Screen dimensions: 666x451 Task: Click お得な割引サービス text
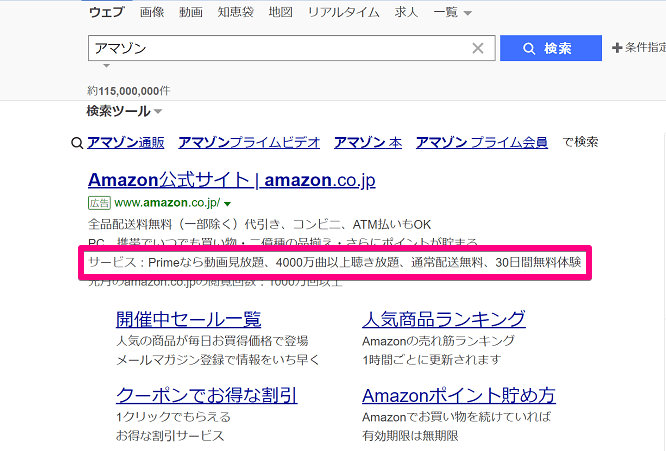click(170, 436)
